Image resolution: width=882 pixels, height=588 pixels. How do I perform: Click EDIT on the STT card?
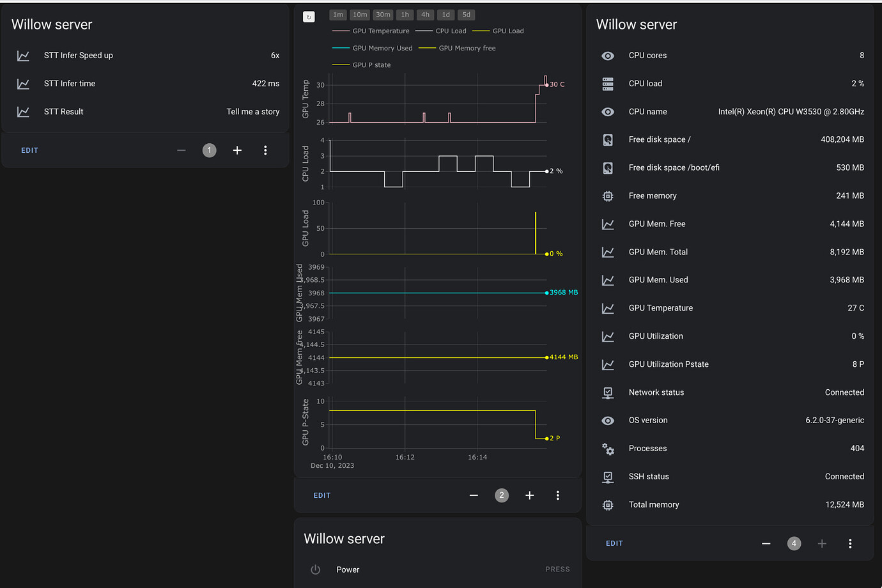(x=29, y=150)
